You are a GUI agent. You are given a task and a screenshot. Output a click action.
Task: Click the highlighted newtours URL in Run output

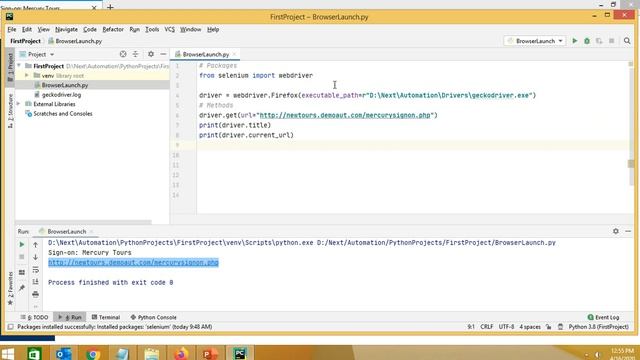tap(133, 262)
